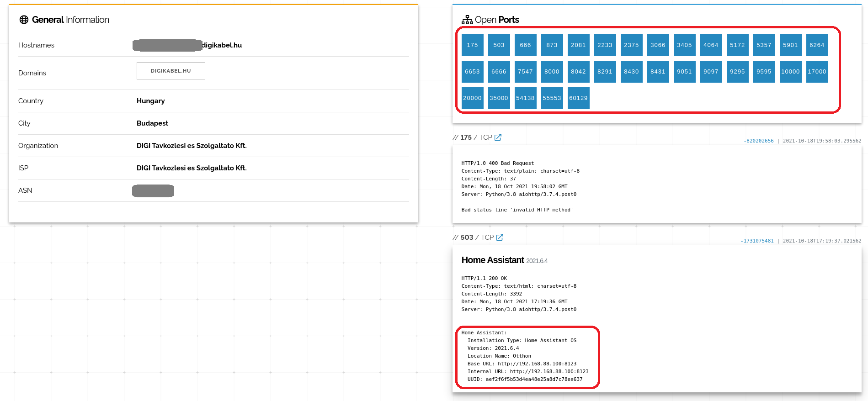
Task: Jump to port 4064
Action: (711, 45)
